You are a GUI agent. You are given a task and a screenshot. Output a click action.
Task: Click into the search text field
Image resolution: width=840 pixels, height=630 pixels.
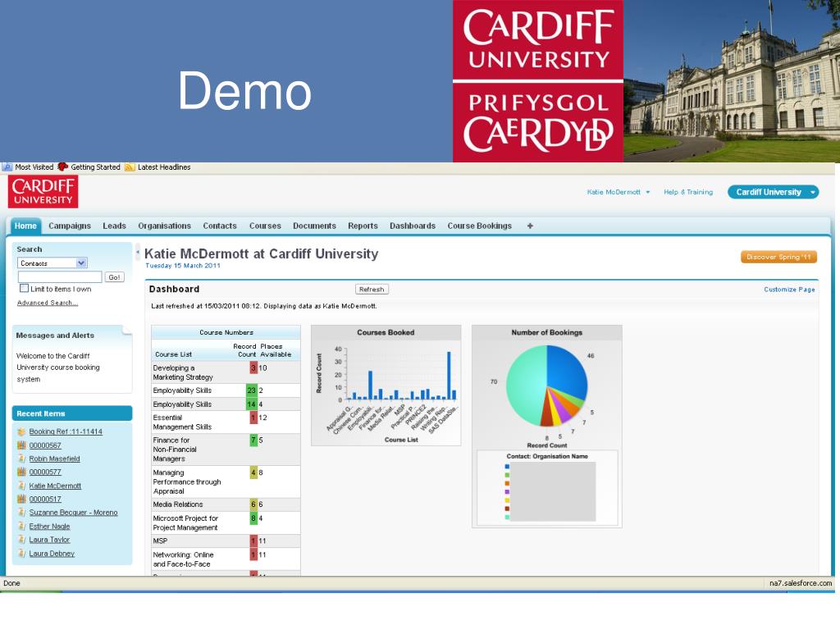60,277
